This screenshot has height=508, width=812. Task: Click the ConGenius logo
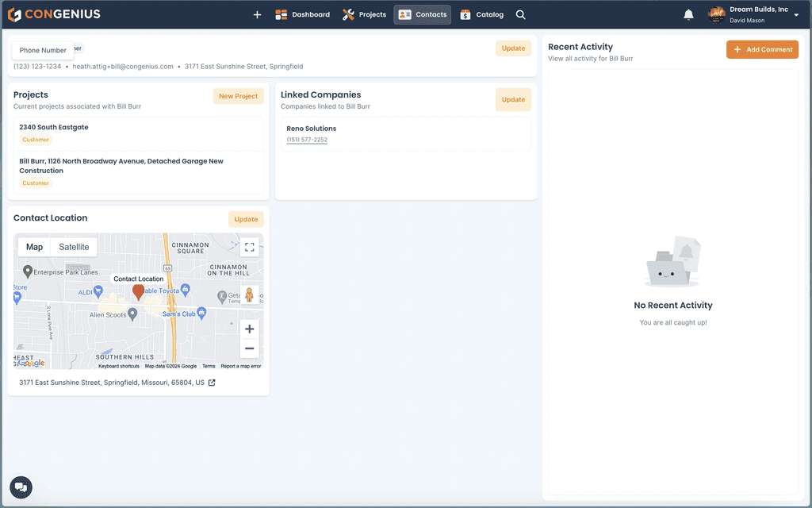[x=53, y=13]
